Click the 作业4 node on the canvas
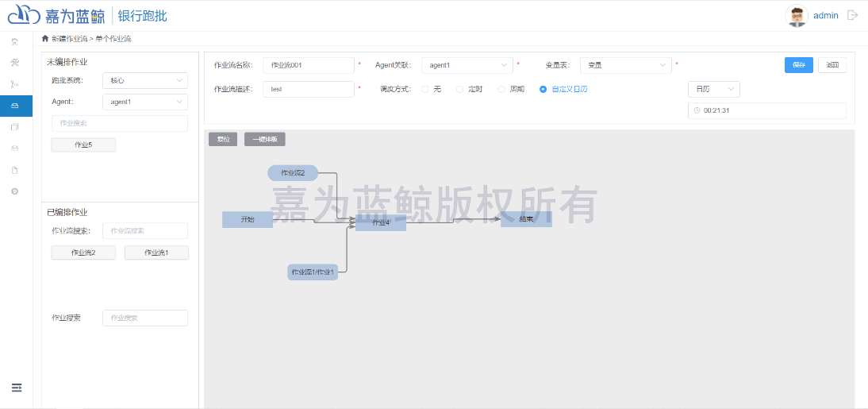 click(381, 222)
